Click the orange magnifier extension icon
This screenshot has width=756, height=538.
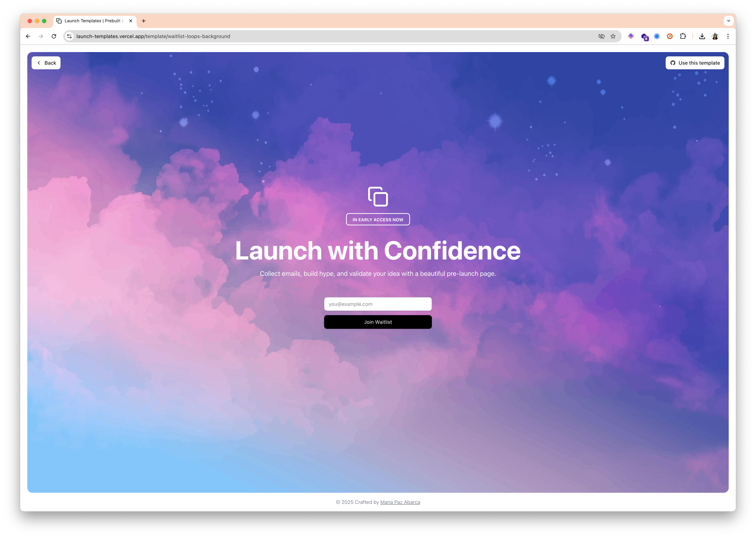[670, 36]
